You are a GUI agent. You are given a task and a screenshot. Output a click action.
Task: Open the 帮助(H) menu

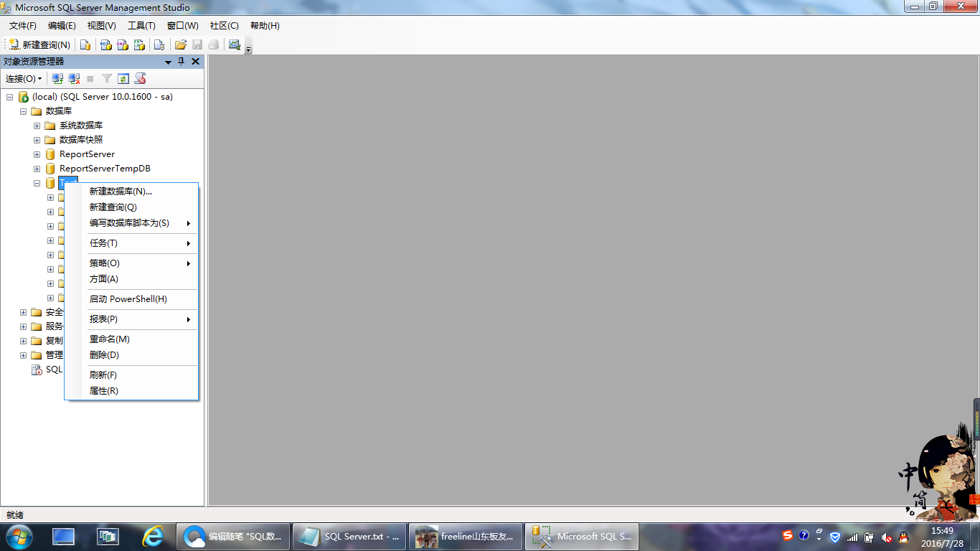265,25
